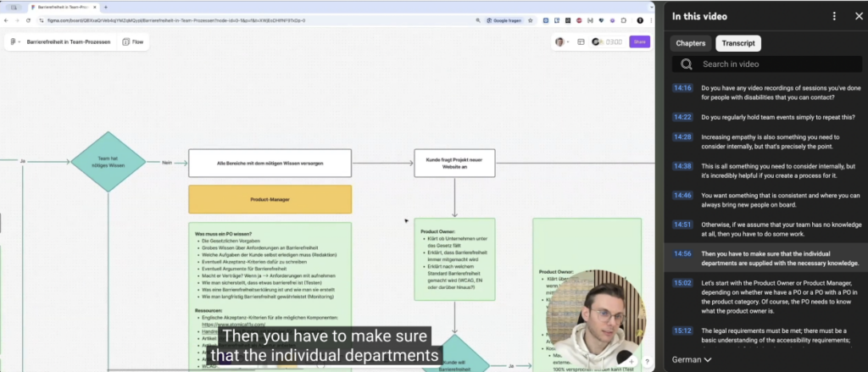
Task: Open the user avatar dropdown in Figma
Action: click(562, 42)
